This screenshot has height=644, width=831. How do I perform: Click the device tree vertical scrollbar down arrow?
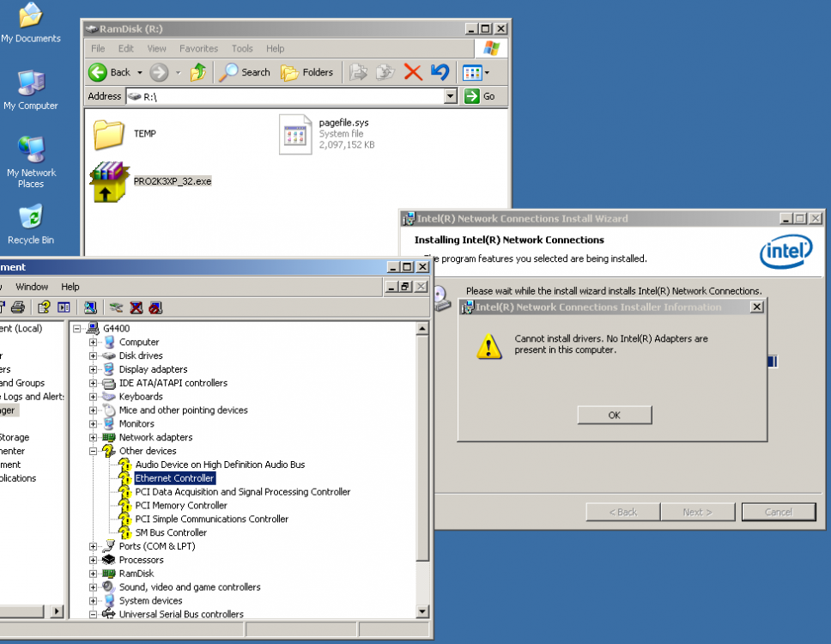422,611
